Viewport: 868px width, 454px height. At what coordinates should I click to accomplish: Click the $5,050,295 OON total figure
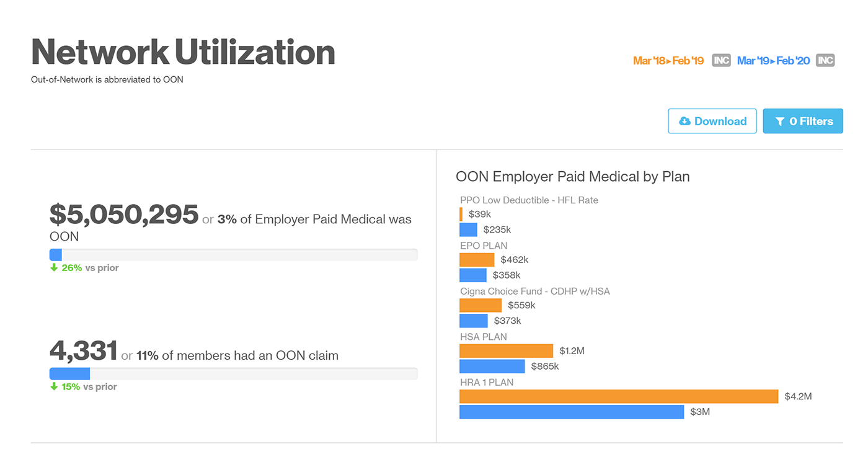tap(124, 215)
